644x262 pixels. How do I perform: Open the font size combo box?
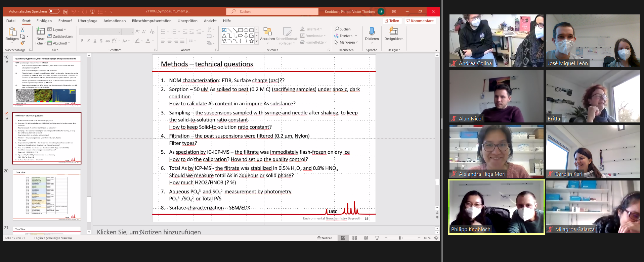[x=128, y=32]
